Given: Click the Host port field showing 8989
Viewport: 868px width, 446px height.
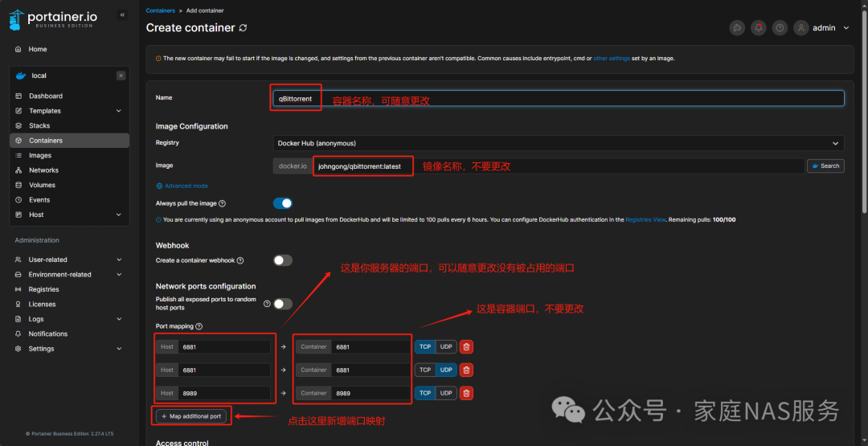Looking at the screenshot, I should tap(225, 393).
